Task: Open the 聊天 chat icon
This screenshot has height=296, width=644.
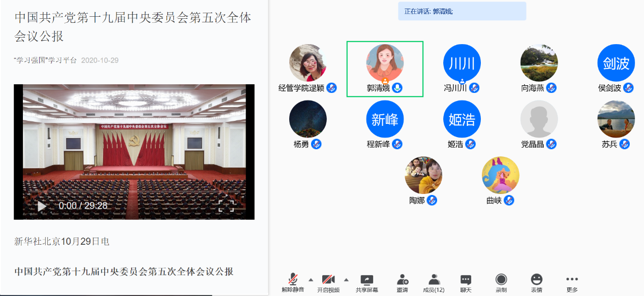Action: click(466, 279)
